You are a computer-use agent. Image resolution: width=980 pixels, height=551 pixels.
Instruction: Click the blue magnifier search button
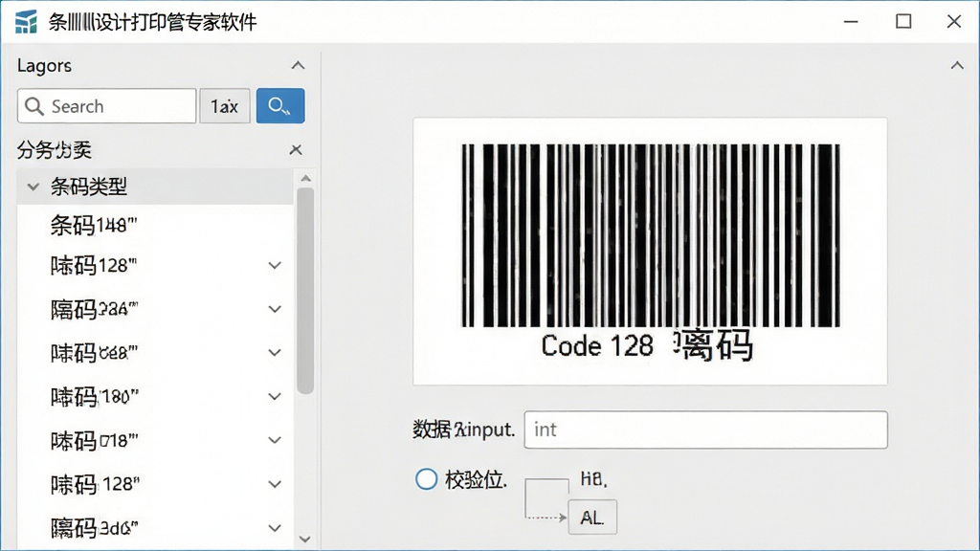click(x=280, y=106)
